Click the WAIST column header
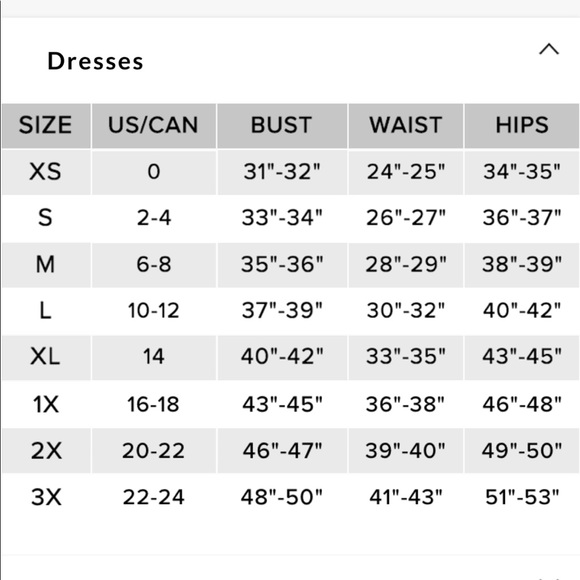Viewport: 580px width, 580px height. [x=405, y=125]
